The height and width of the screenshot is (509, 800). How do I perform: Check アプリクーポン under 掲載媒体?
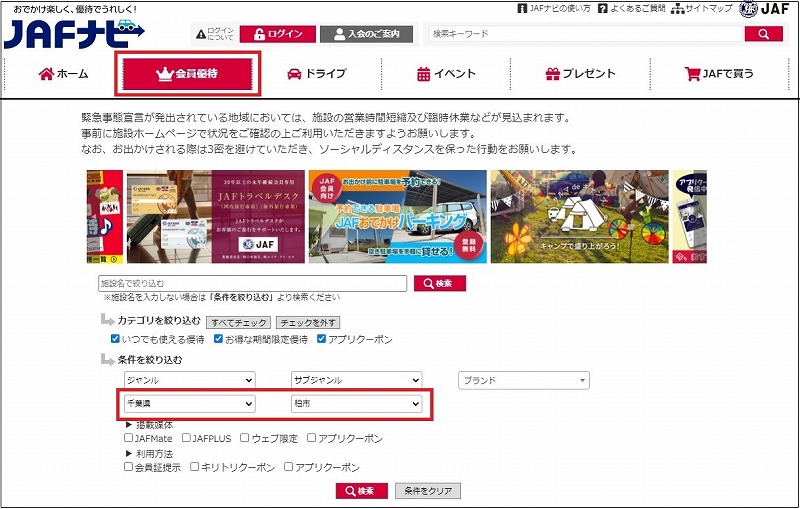click(x=311, y=438)
